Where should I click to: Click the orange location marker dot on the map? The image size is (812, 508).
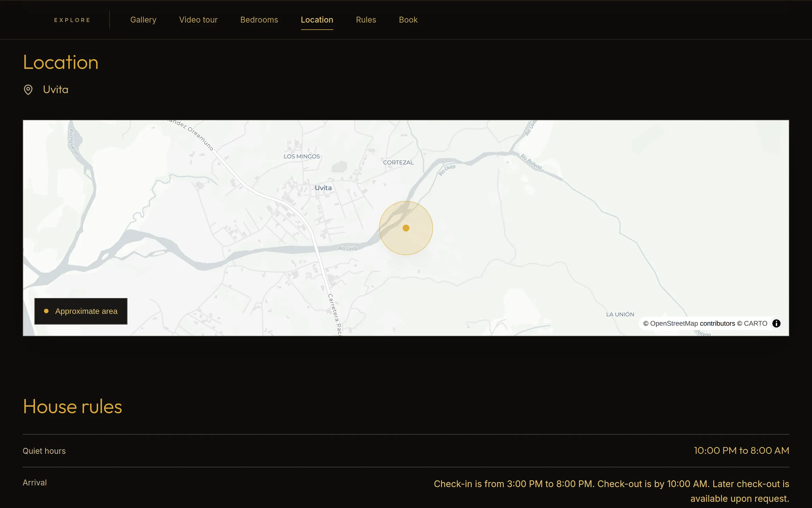click(406, 228)
